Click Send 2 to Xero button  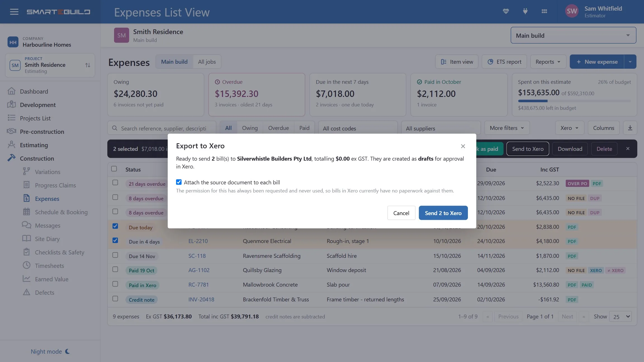[443, 213]
